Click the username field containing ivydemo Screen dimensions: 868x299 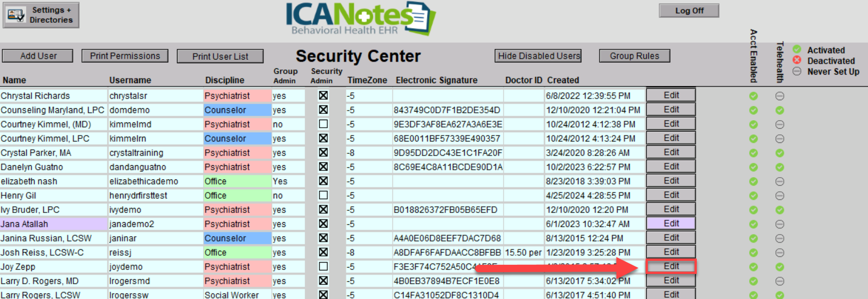155,210
